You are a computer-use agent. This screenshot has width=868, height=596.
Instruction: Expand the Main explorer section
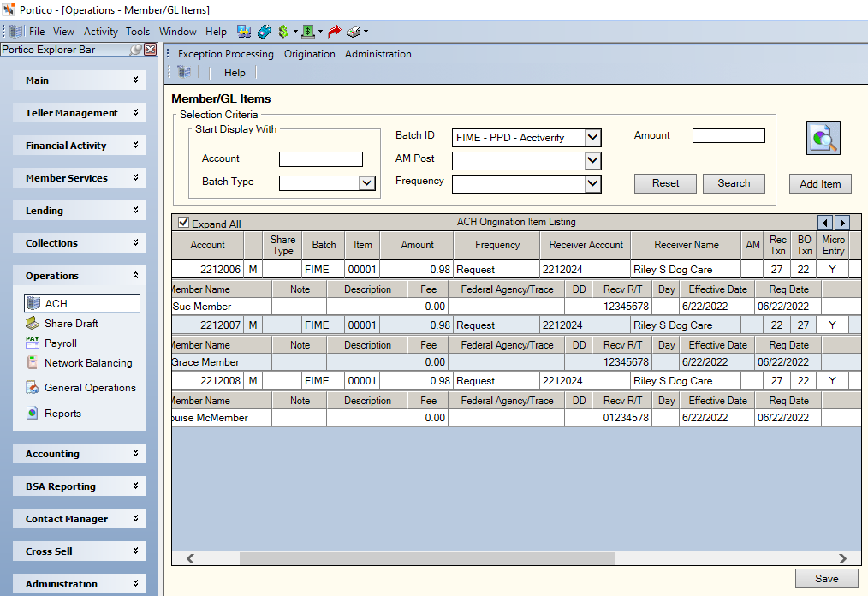pos(79,80)
